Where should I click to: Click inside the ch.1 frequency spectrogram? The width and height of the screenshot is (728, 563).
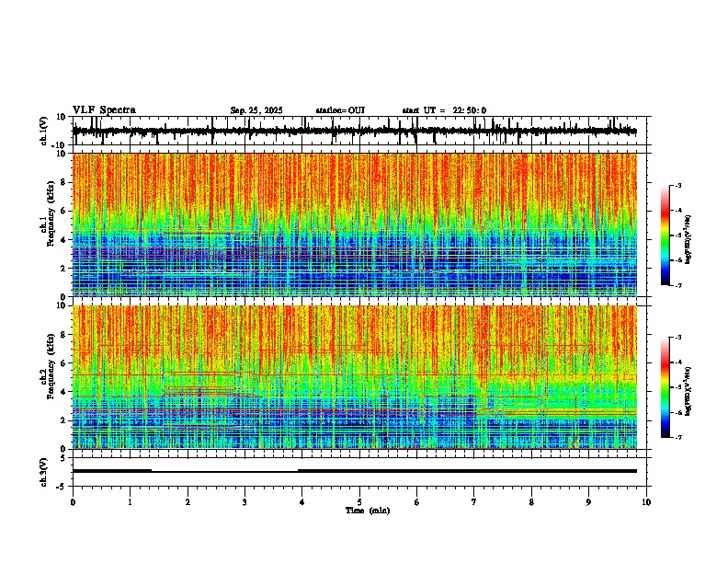click(355, 224)
